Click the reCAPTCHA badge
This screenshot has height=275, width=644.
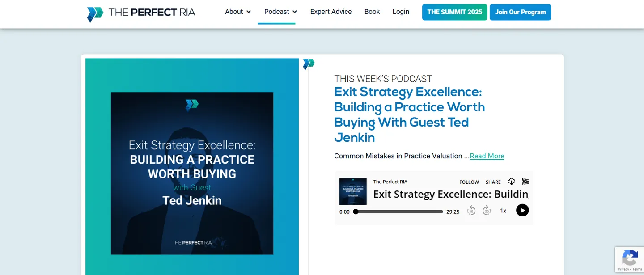tap(630, 260)
